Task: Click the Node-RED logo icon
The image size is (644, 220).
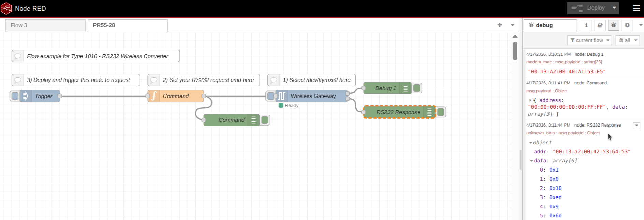Action: pos(6,9)
